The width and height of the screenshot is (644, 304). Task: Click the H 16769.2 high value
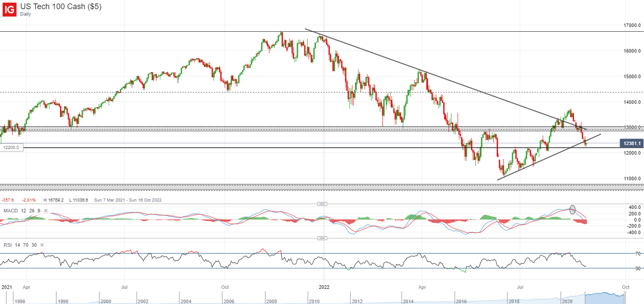(x=54, y=200)
